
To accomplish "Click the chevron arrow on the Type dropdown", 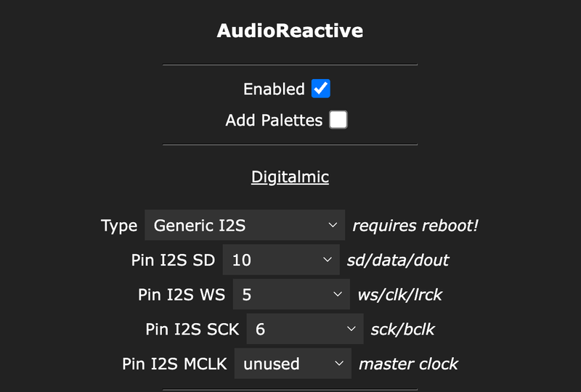I will (x=333, y=226).
